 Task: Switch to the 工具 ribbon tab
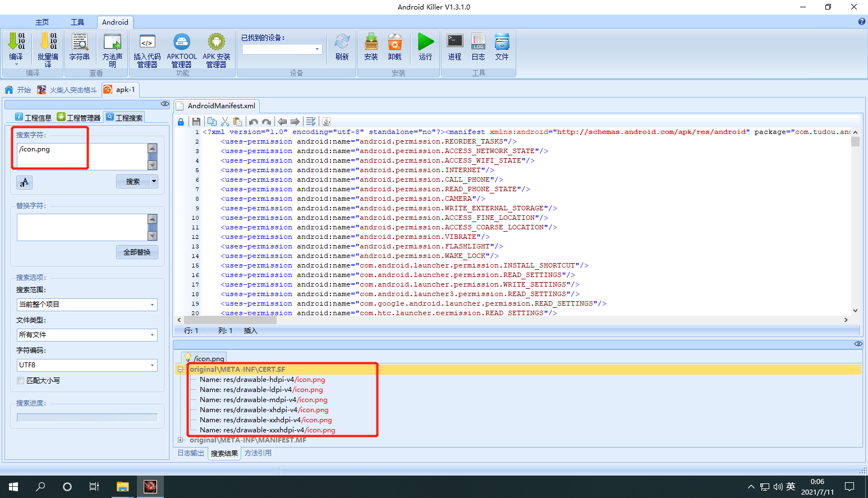pyautogui.click(x=77, y=22)
